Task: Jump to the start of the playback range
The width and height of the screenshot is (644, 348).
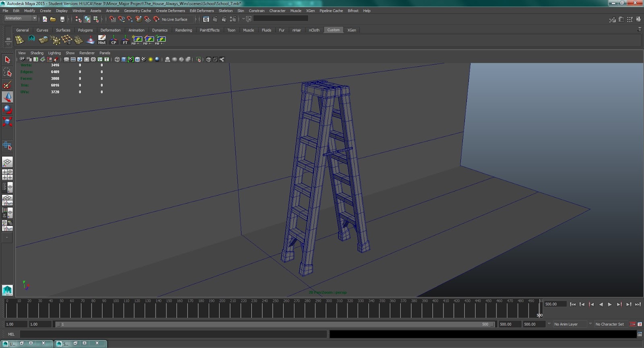Action: (572, 305)
